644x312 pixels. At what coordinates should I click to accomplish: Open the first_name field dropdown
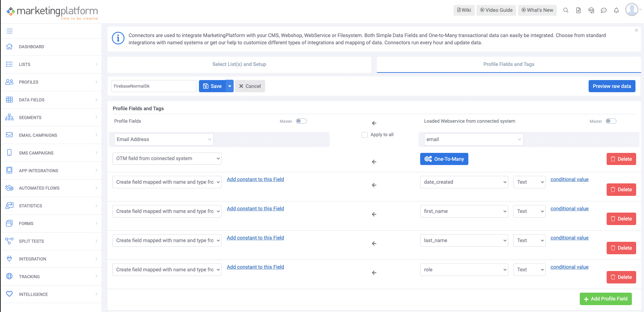(464, 211)
